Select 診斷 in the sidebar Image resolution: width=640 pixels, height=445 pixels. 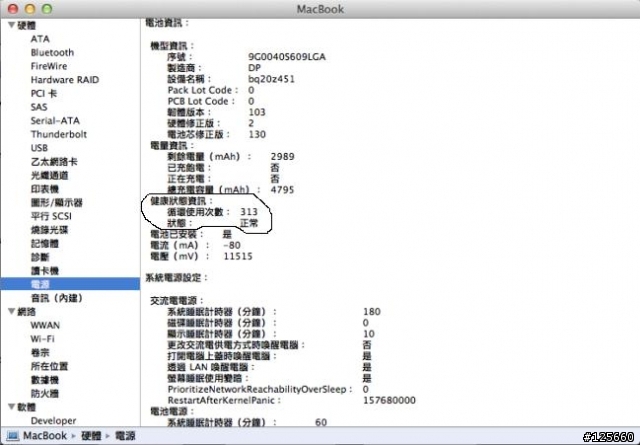tap(40, 257)
